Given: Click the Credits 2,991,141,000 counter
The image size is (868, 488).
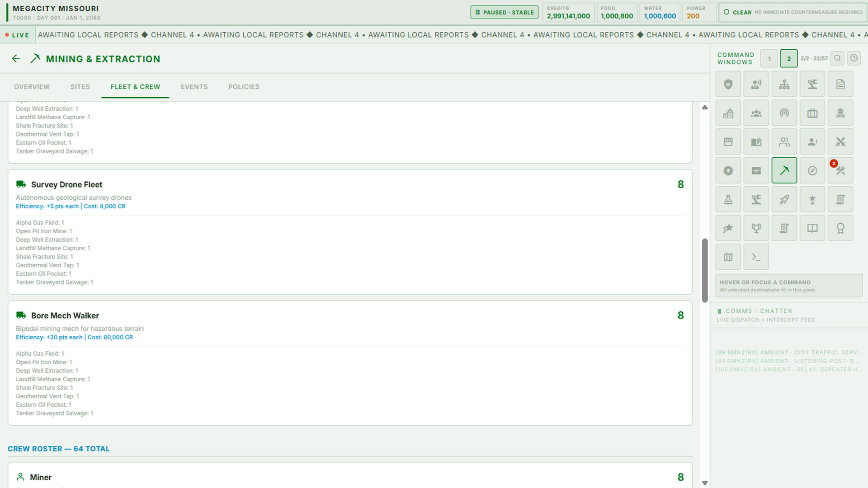Looking at the screenshot, I should pos(568,12).
